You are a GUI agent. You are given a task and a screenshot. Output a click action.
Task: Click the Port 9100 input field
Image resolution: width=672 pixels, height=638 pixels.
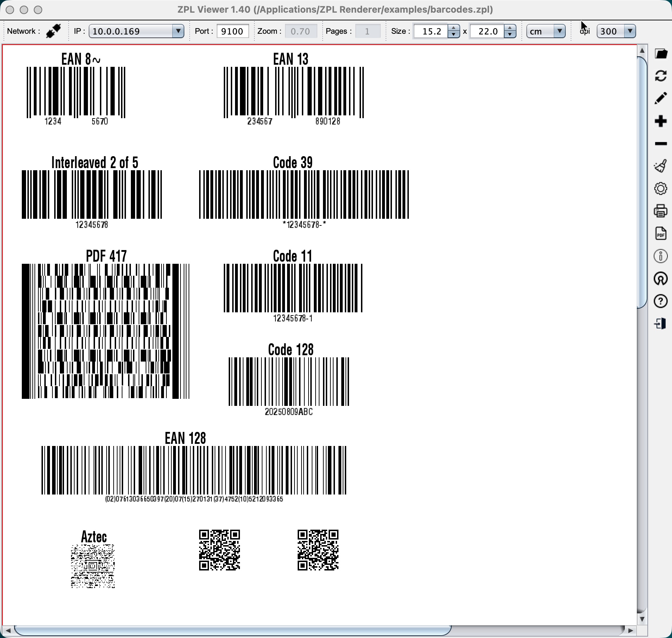tap(233, 31)
